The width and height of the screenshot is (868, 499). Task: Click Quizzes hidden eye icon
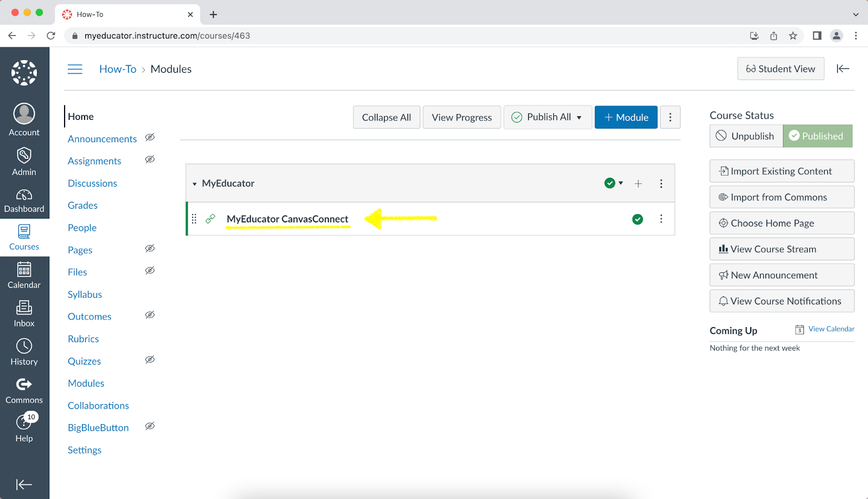pos(150,360)
